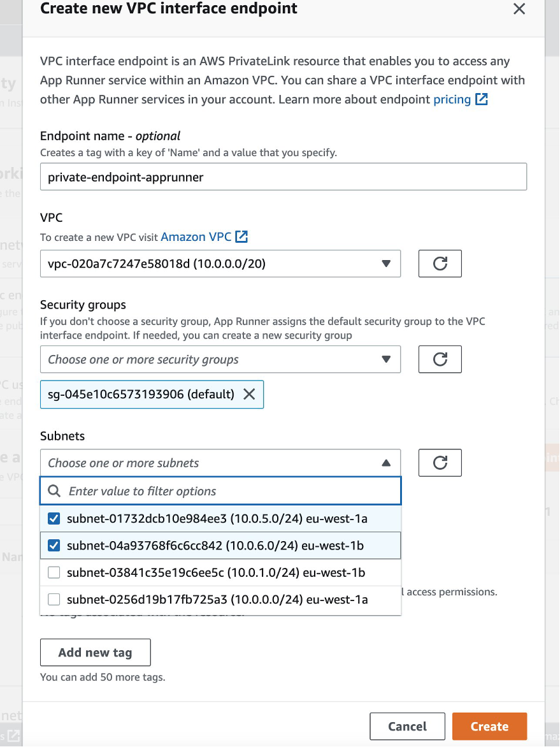
Task: Close the Create VPC endpoint dialog
Action: (x=519, y=10)
